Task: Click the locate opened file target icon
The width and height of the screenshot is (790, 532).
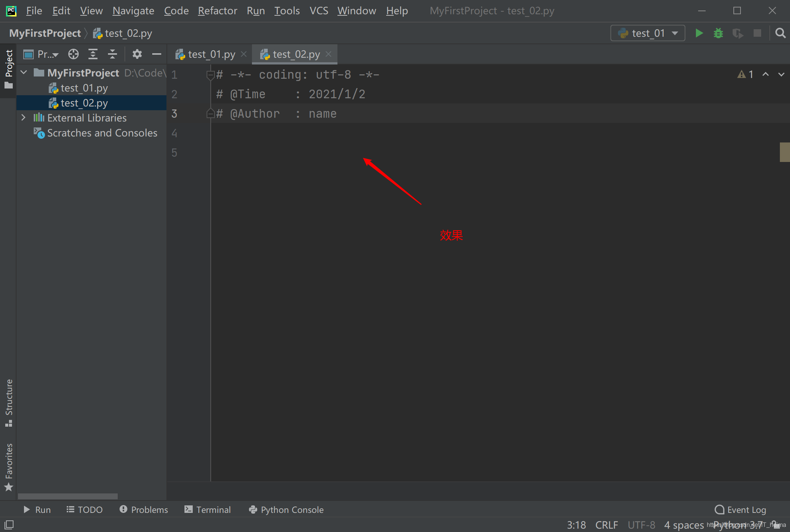Action: [73, 54]
